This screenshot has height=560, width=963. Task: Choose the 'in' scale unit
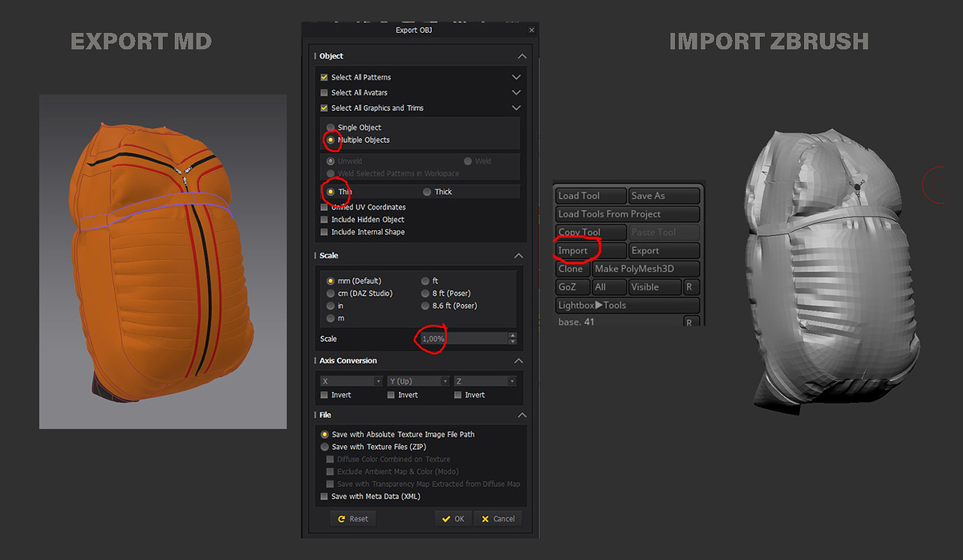pos(330,306)
